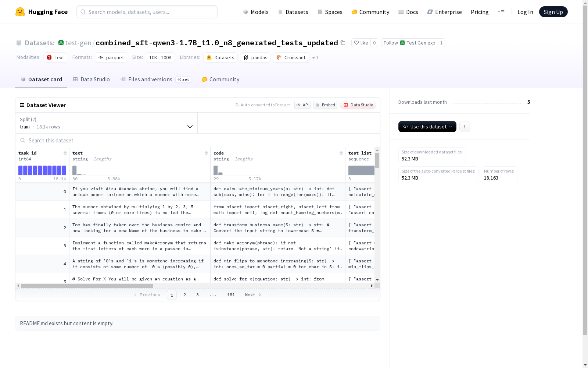Show the +1 more libraries
The height and width of the screenshot is (368, 588).
(x=315, y=57)
